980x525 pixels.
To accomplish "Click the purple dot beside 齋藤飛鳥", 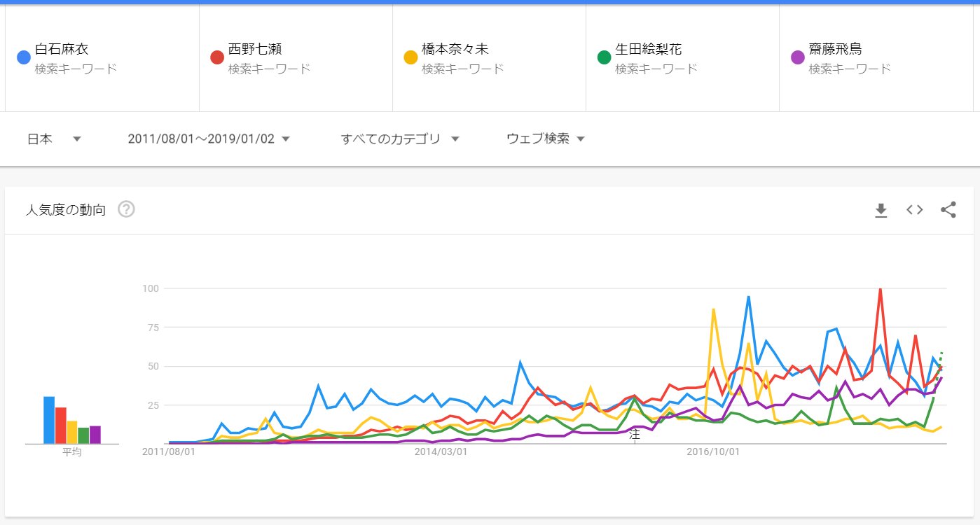I will coord(797,57).
